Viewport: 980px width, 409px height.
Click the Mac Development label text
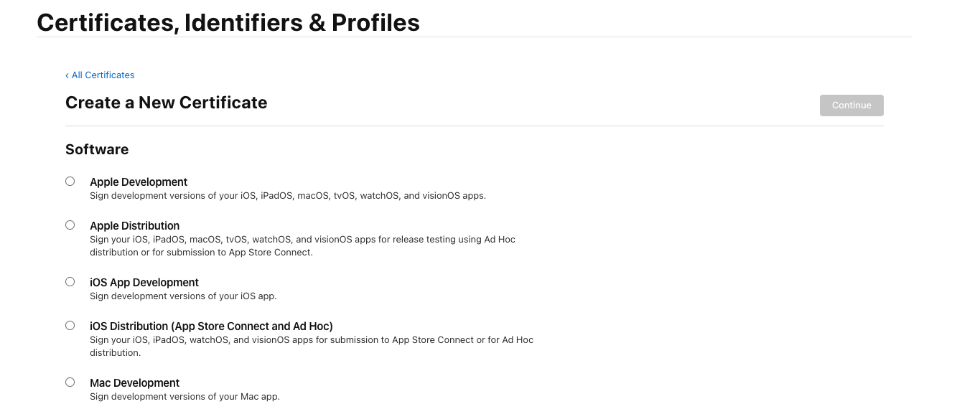134,383
